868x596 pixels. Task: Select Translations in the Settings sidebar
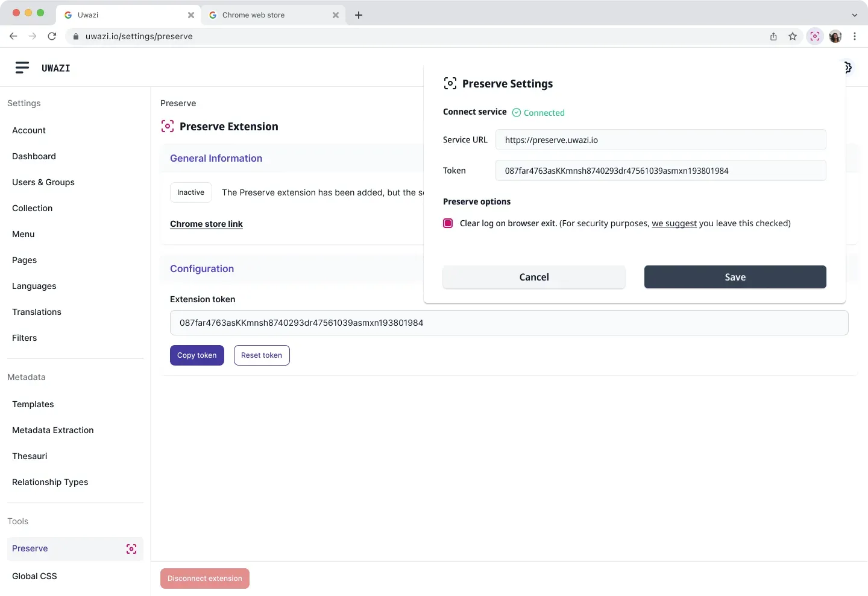pos(37,312)
